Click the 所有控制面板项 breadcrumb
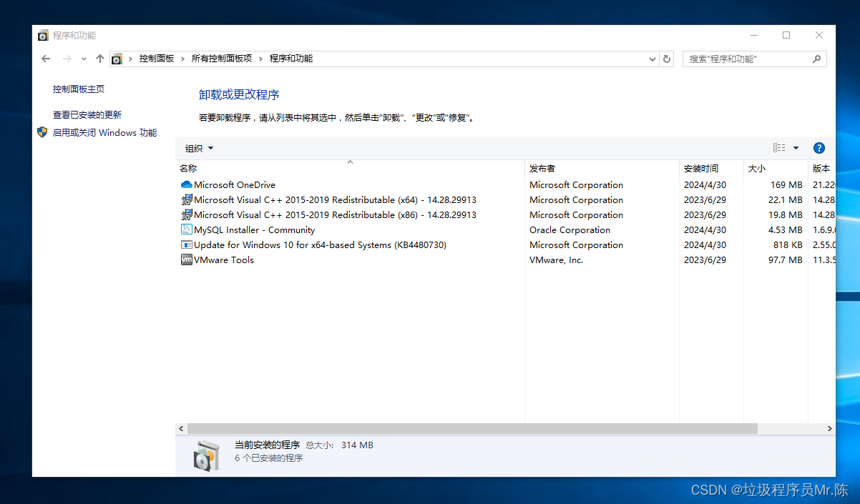 (x=222, y=59)
